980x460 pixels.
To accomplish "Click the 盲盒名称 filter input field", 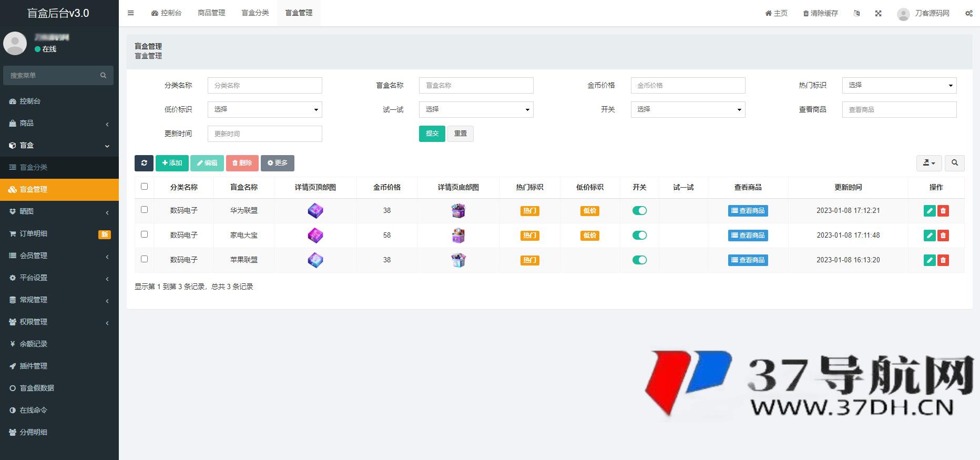I will (x=476, y=85).
